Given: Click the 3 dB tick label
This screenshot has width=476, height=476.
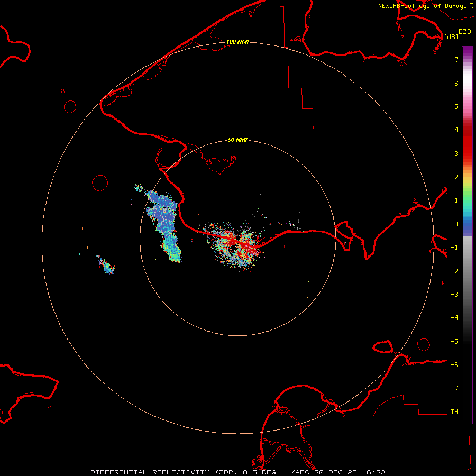Looking at the screenshot, I should [456, 153].
